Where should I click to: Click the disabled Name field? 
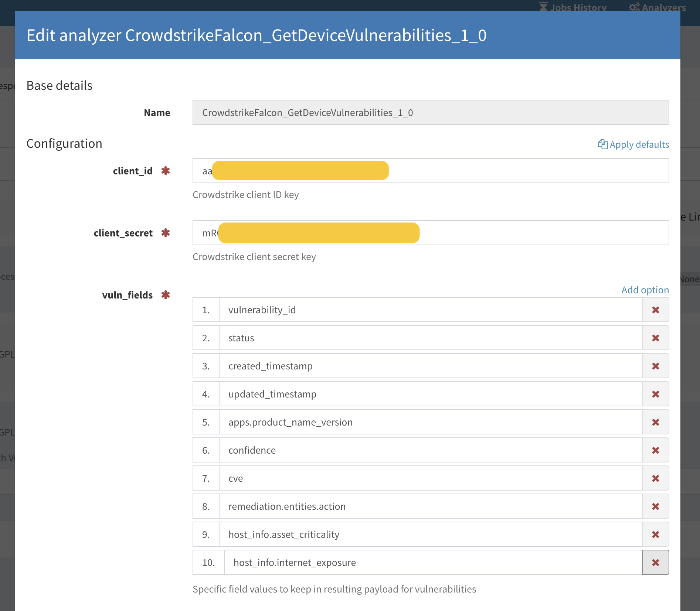tap(431, 112)
